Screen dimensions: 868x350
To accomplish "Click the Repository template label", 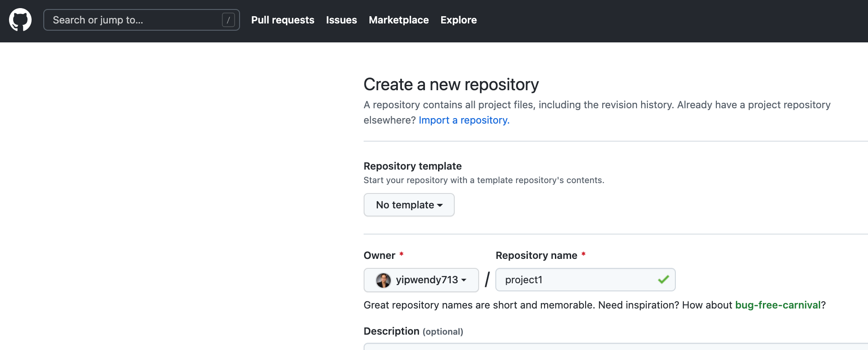I will pyautogui.click(x=412, y=166).
